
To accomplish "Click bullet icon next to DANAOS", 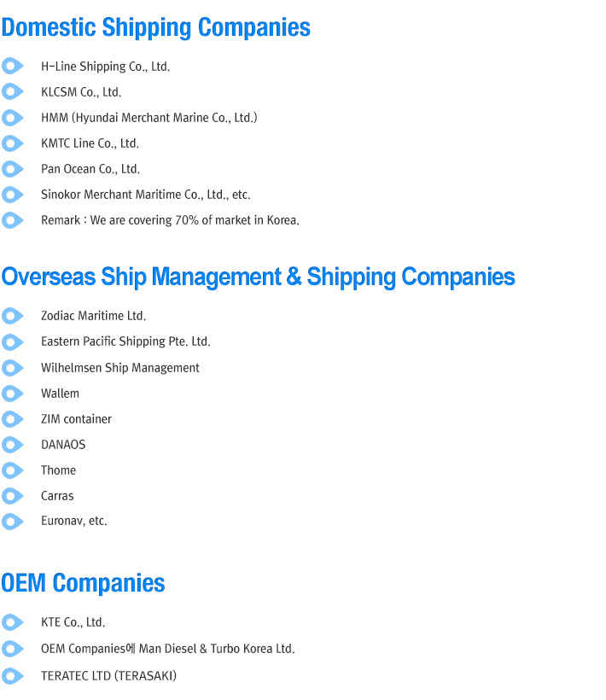I will 13,445.
